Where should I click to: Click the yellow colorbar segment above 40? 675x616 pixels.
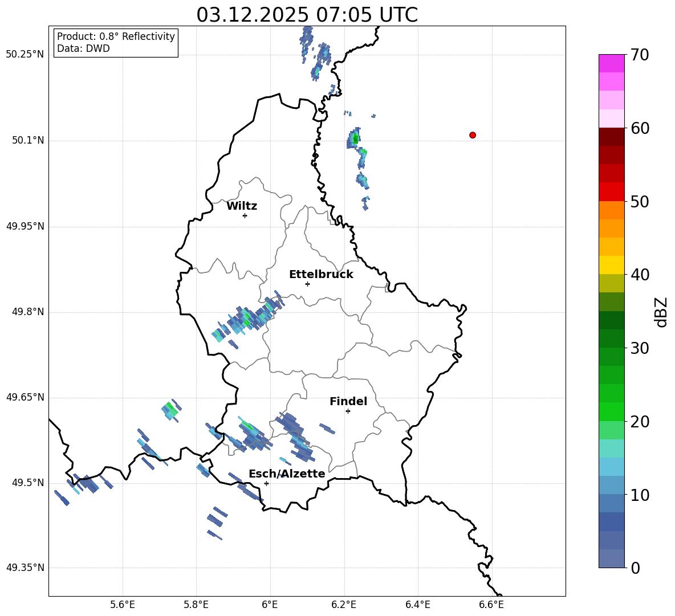click(x=611, y=265)
